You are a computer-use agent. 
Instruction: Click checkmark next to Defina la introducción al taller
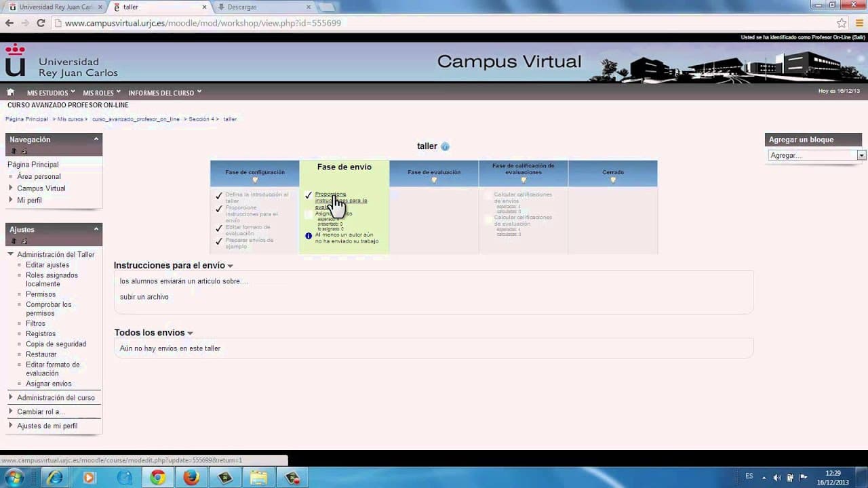[x=218, y=196]
